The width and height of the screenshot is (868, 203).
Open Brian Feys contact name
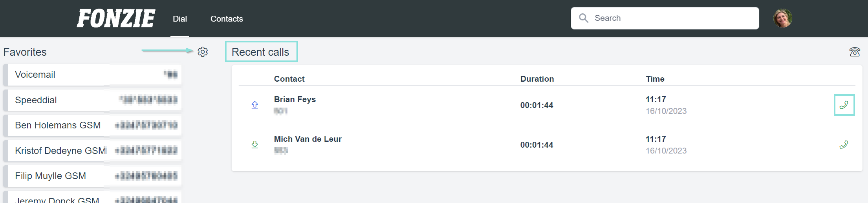point(295,99)
